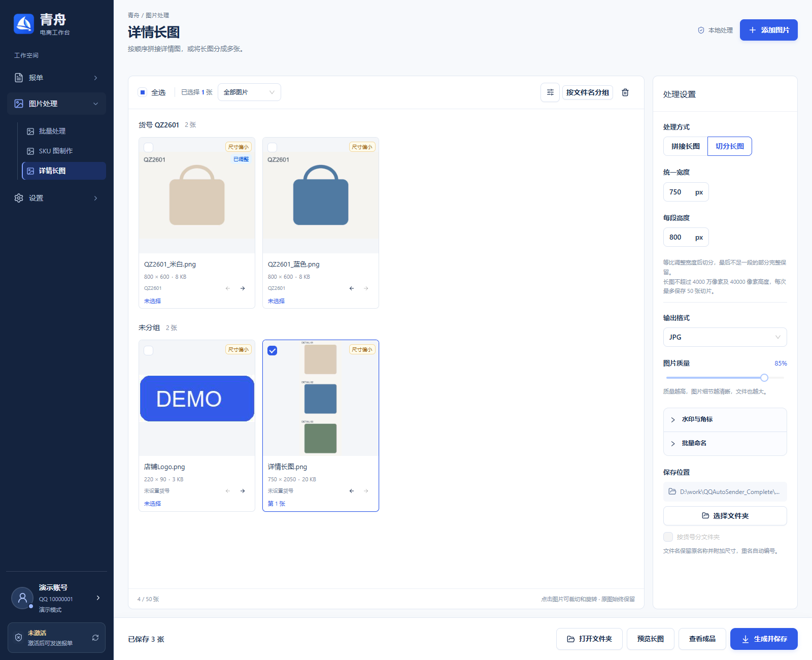812x660 pixels.
Task: Click the 演示账号 user avatar
Action: [x=22, y=598]
